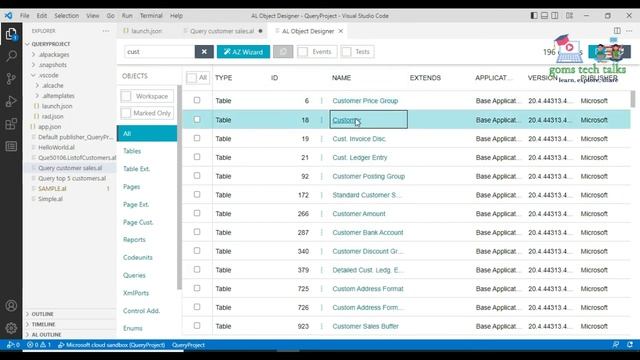Click feedback icon in status bar
Viewport: 640px width, 360px height.
pyautogui.click(x=616, y=345)
